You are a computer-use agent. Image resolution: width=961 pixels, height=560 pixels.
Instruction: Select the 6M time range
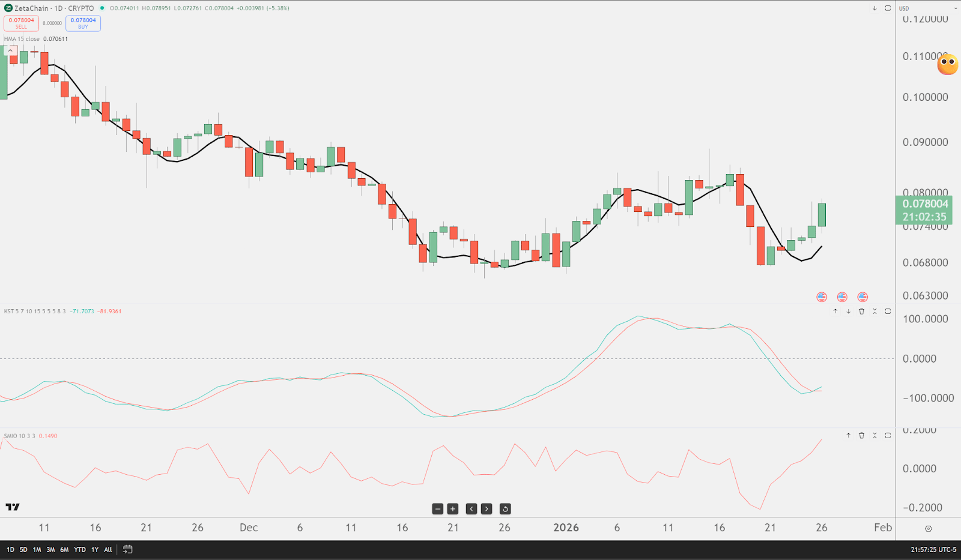(x=64, y=550)
